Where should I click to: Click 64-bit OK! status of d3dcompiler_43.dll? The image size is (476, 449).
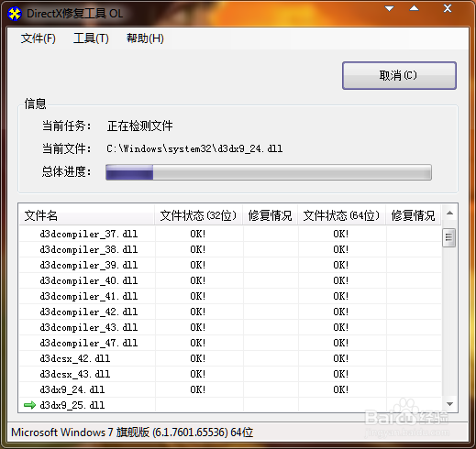pos(341,327)
